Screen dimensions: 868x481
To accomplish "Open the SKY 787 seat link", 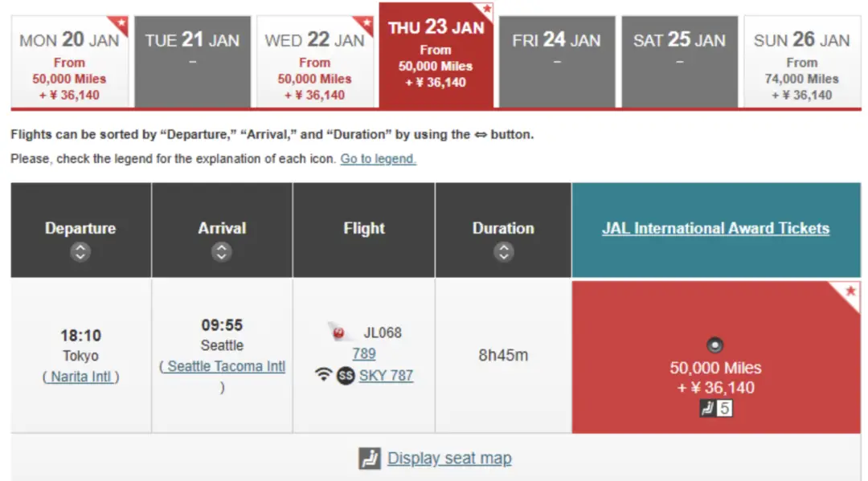I will 386,375.
